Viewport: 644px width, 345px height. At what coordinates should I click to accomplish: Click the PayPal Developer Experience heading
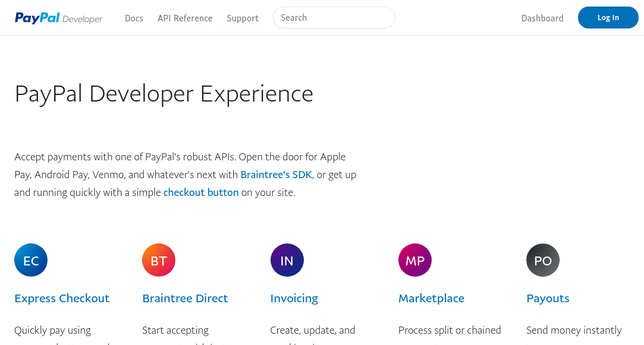(x=164, y=94)
